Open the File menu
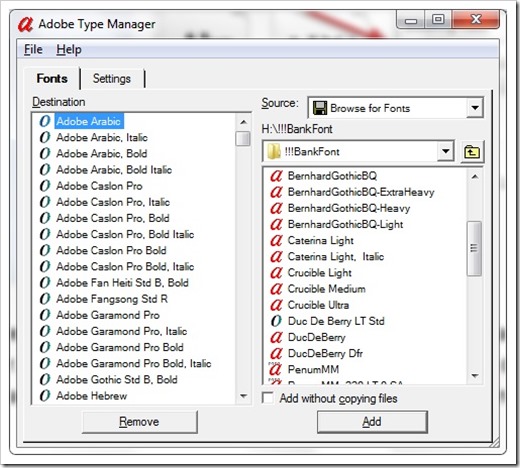The image size is (520, 468). tap(33, 50)
